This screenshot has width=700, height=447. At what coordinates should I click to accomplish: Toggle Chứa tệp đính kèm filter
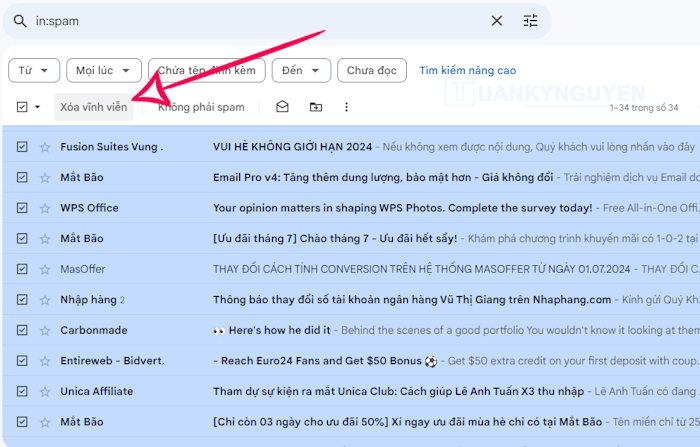pos(207,71)
